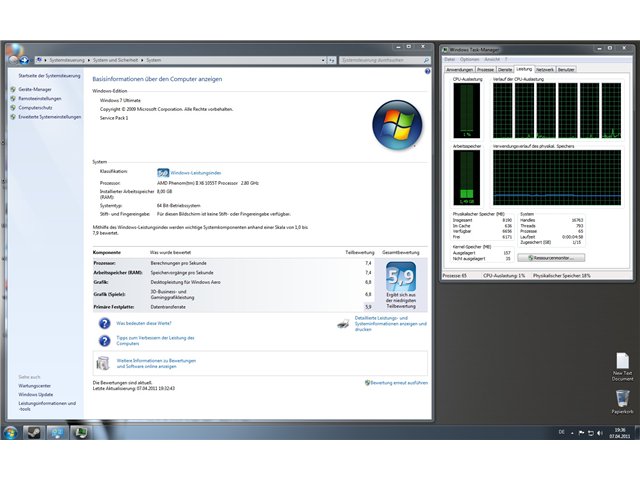The height and width of the screenshot is (480, 640).
Task: Click the Ressourcenmonitor button
Action: point(551,258)
